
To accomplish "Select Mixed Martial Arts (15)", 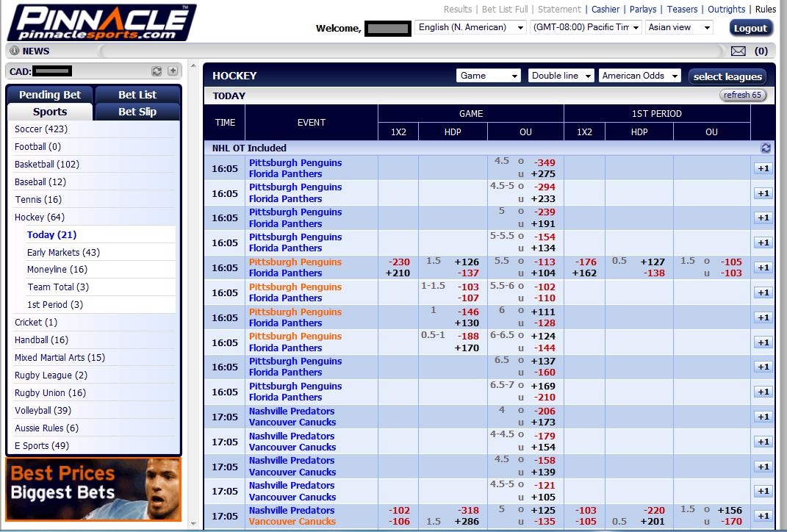I will [60, 357].
